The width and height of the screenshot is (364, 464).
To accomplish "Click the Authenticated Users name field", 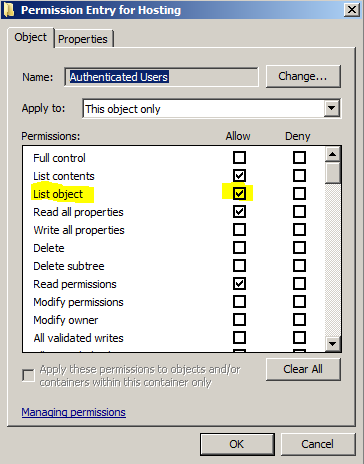I will click(x=161, y=77).
